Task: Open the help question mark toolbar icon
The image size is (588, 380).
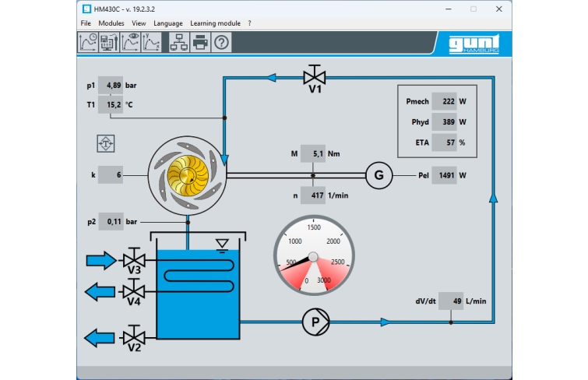Action: (x=221, y=42)
